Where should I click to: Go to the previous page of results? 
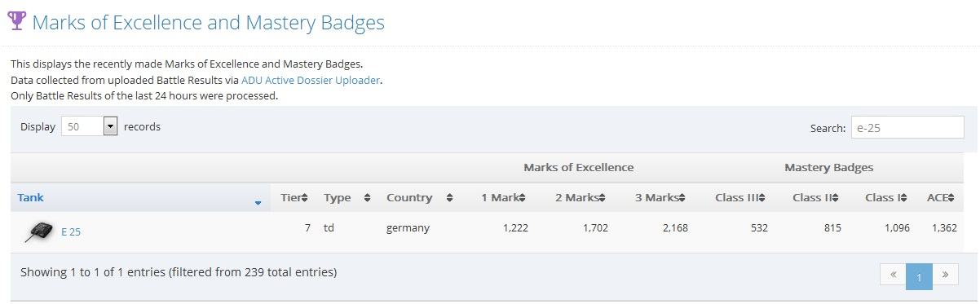tap(893, 275)
